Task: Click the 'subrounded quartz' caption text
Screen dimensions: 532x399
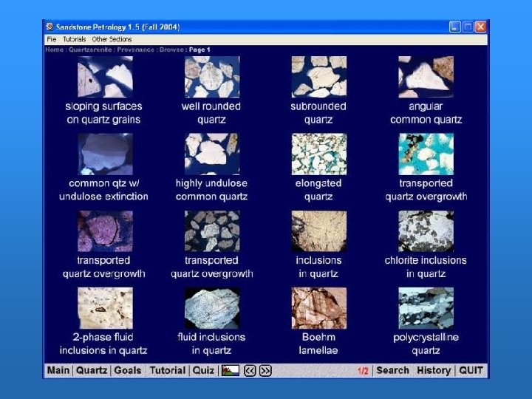Action: pyautogui.click(x=318, y=113)
